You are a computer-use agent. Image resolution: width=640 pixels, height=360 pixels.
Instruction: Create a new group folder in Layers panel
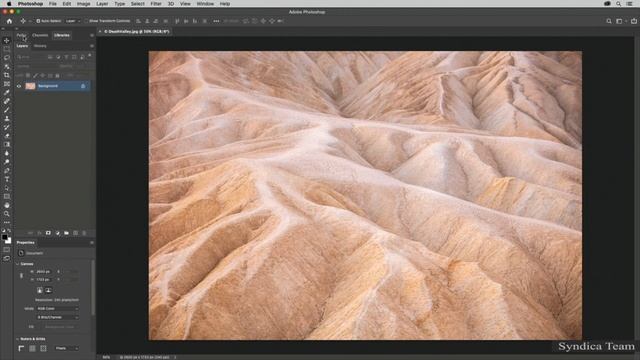(67, 233)
